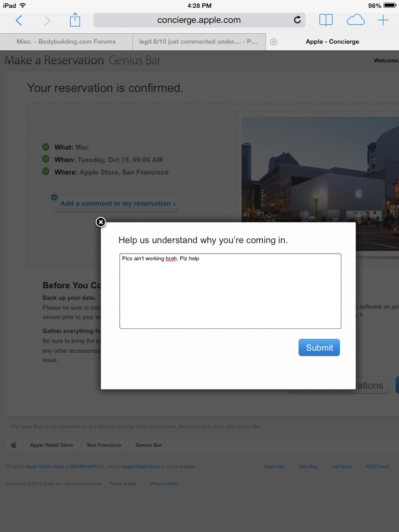Click the Apple Store San Francisco photo
This screenshot has height=532, width=399.
[320, 183]
